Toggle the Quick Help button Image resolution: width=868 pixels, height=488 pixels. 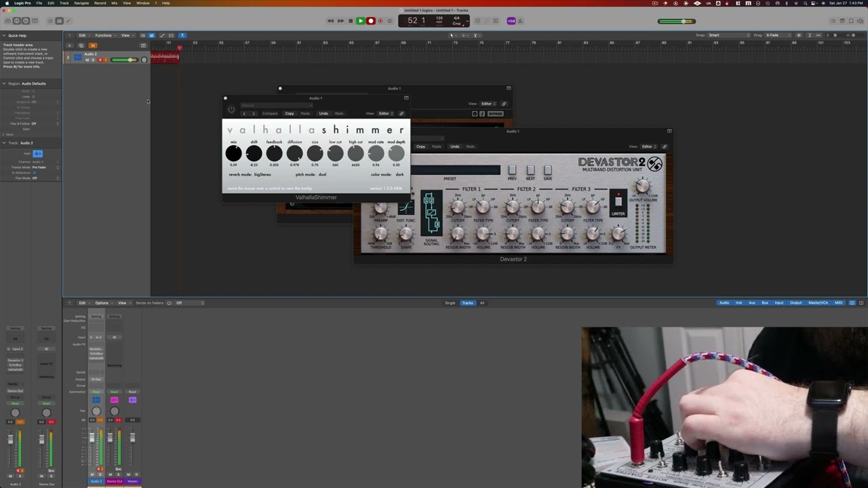tap(26, 21)
